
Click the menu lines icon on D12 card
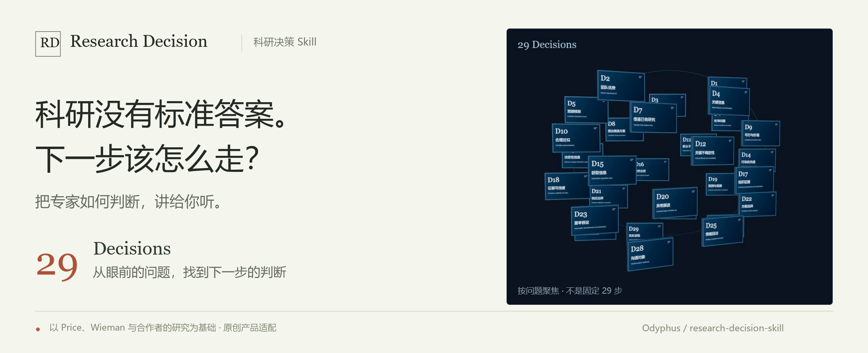730,141
